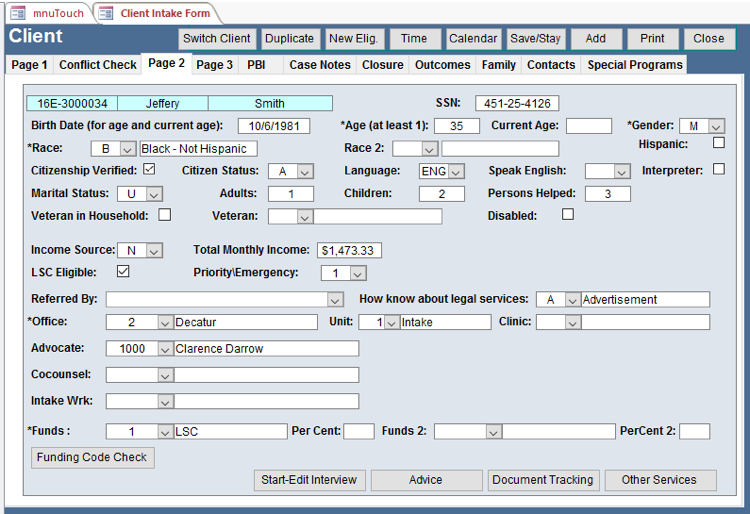Open the Priority\Emergency dropdown
Viewport: 750px width, 514px height.
pos(358,273)
